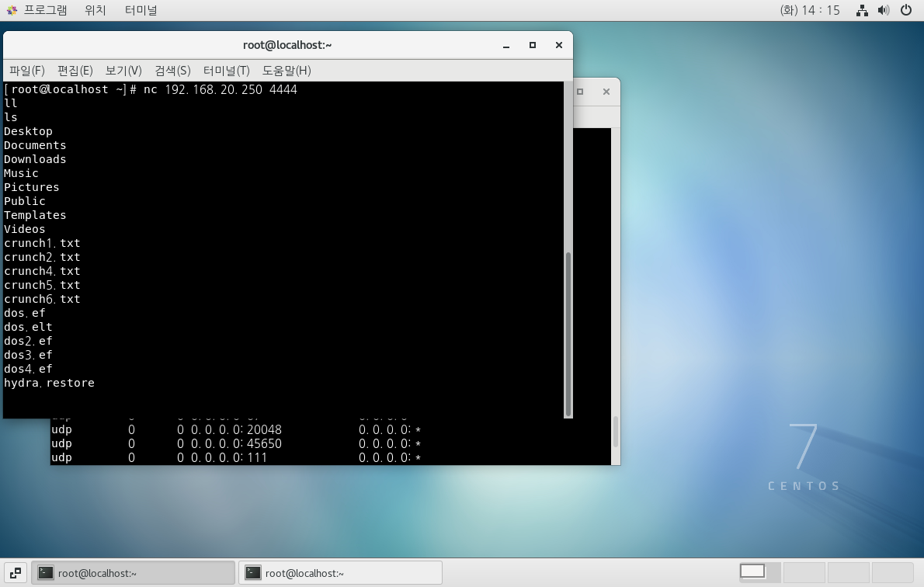Open the 편집(E) menu
Viewport: 924px width, 587px height.
(x=75, y=71)
